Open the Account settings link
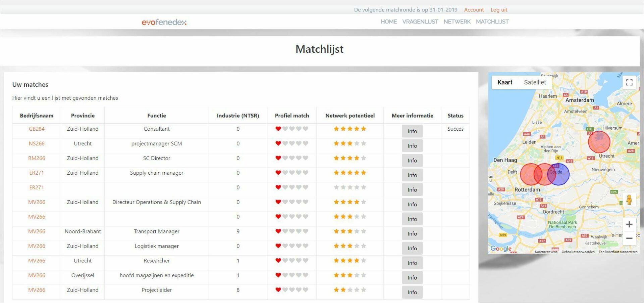Image resolution: width=644 pixels, height=303 pixels. coord(474,10)
